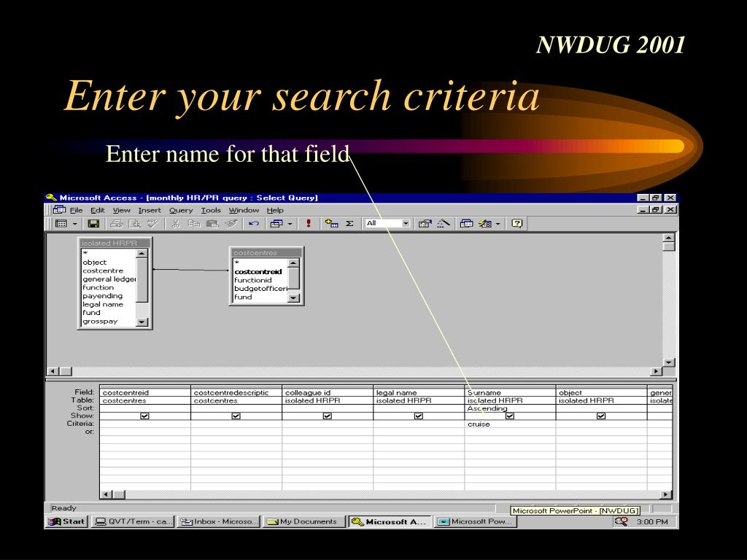Undo the last action with the Undo icon
This screenshot has height=560, width=747.
click(x=254, y=223)
